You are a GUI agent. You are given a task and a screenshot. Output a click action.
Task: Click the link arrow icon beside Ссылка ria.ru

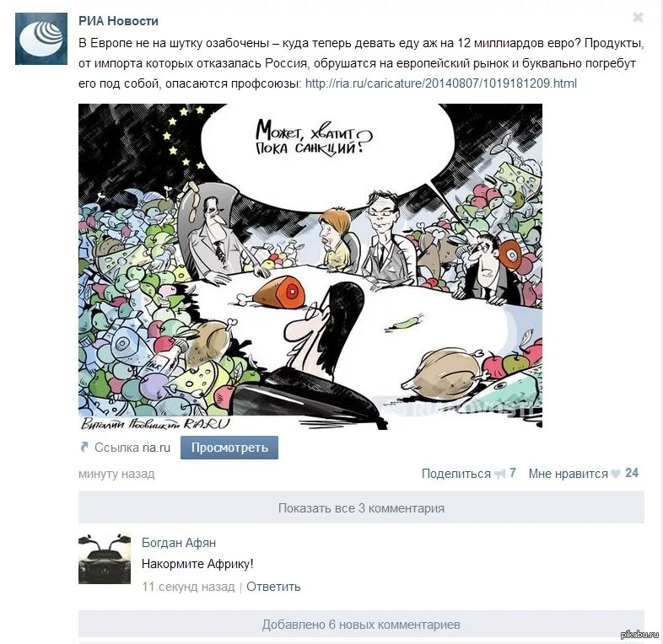point(84,447)
